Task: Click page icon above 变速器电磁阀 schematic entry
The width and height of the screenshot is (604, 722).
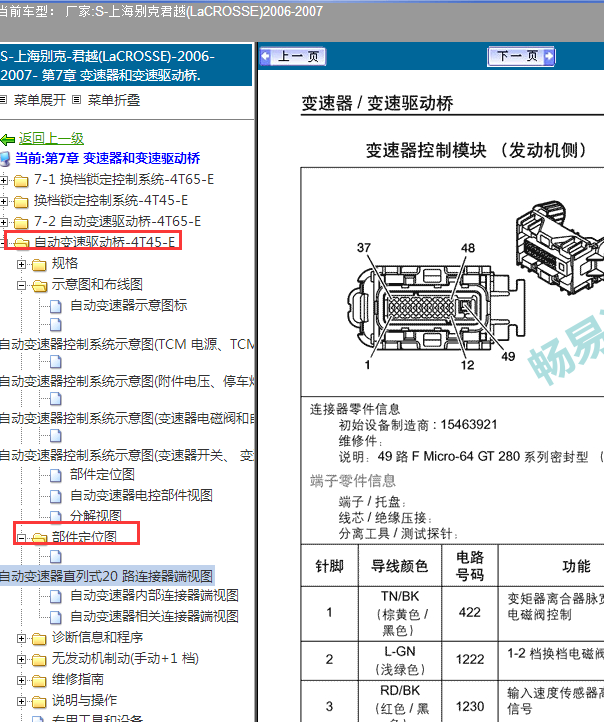Action: (x=56, y=399)
